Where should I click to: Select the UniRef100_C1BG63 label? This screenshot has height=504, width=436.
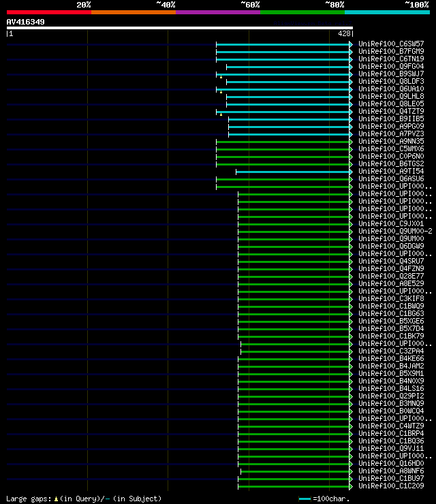click(391, 313)
